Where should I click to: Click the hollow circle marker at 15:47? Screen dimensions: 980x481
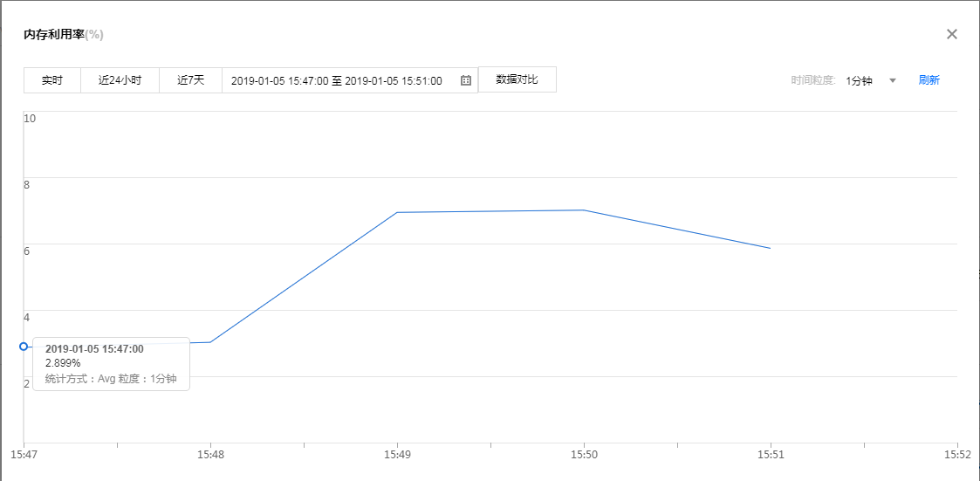(24, 347)
